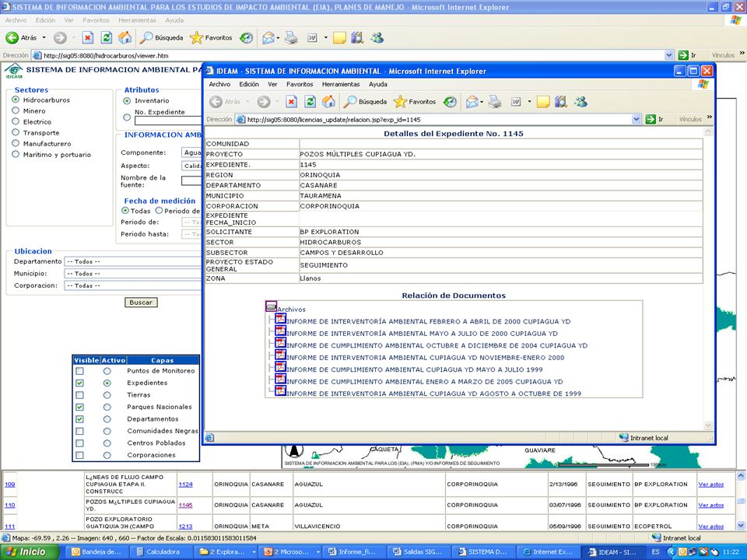Set Departamentos layer as active radio
Image resolution: width=747 pixels, height=560 pixels.
pyautogui.click(x=107, y=419)
